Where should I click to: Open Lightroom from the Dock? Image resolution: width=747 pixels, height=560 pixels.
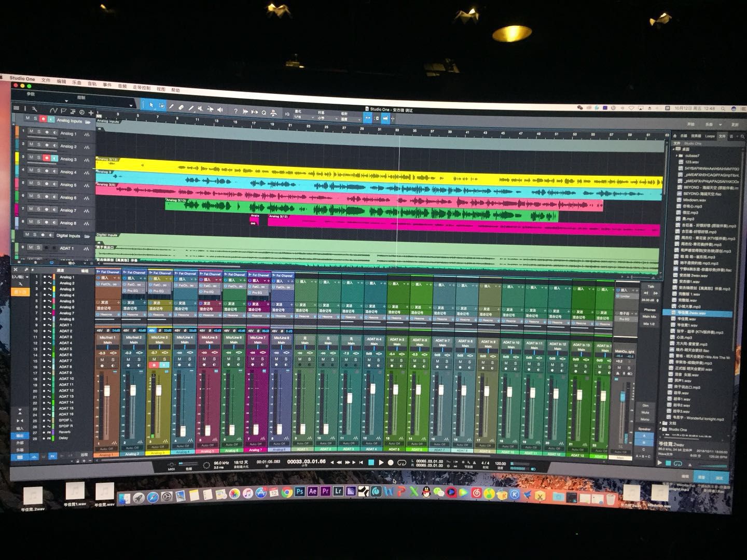coord(338,491)
